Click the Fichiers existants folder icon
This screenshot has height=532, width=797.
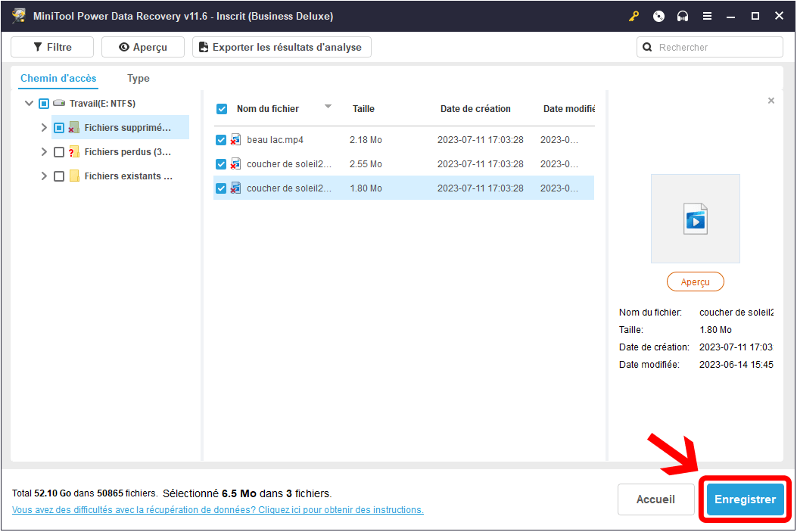click(x=74, y=176)
